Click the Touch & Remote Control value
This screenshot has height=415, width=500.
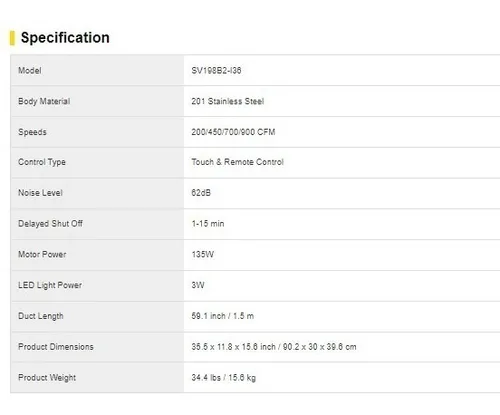click(x=237, y=162)
